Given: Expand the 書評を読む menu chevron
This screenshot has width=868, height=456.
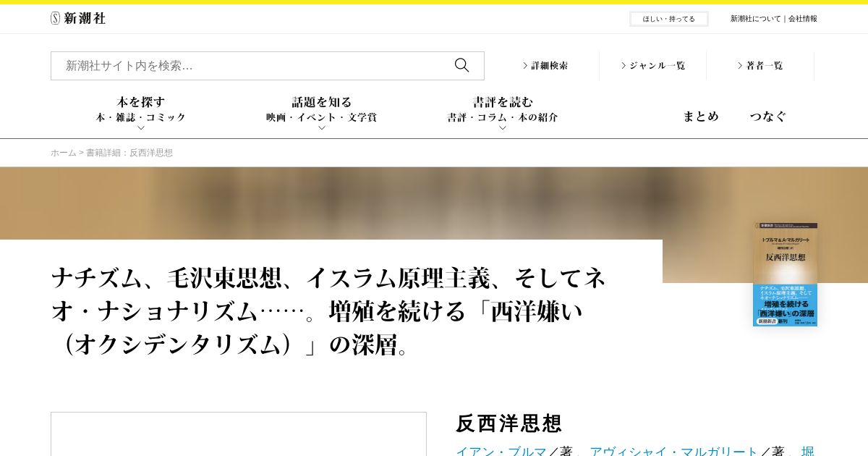Looking at the screenshot, I should click(503, 128).
